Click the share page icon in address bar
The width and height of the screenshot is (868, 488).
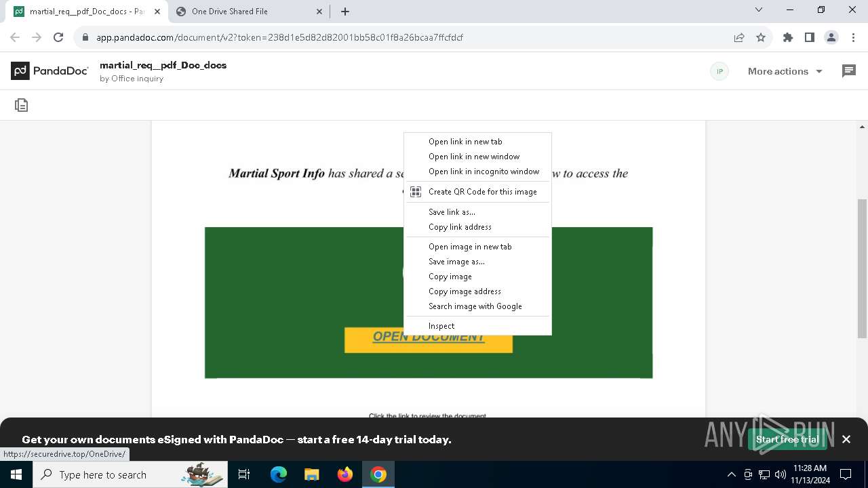pos(739,37)
